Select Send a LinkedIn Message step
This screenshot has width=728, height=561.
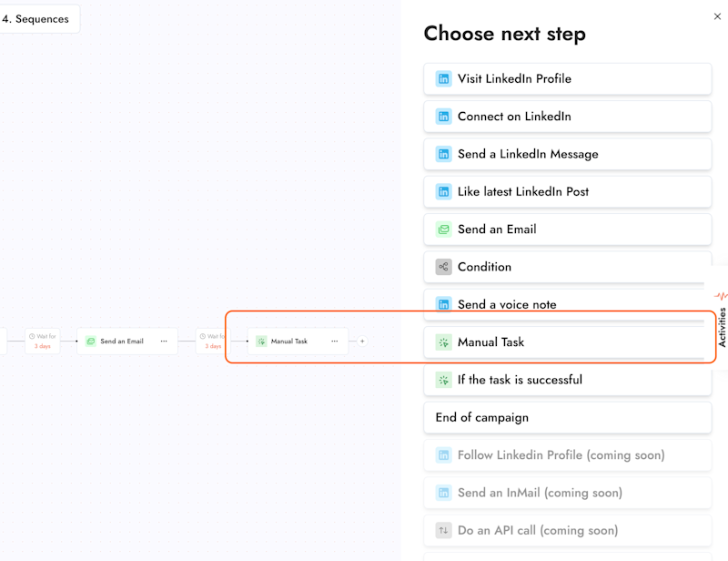pos(567,154)
